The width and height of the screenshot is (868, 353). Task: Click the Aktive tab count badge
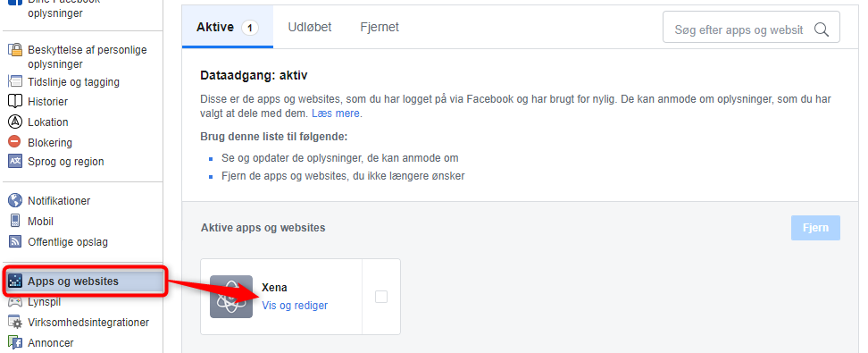click(x=250, y=28)
